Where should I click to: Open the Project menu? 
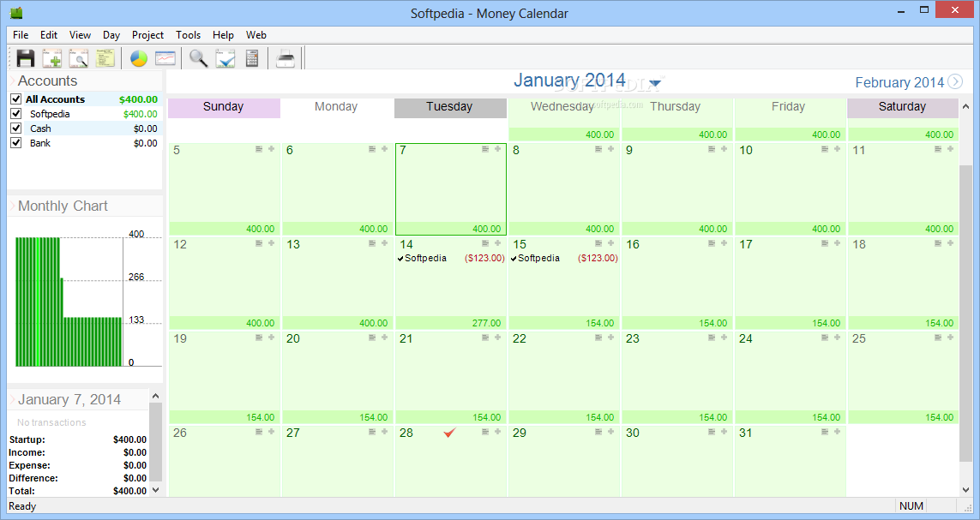click(x=147, y=35)
